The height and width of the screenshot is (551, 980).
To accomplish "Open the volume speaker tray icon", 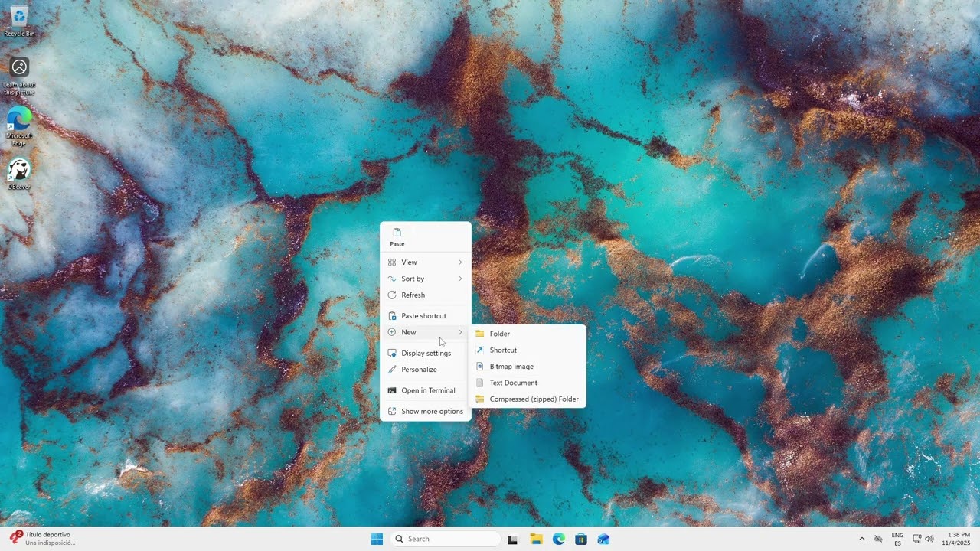I will tap(929, 539).
